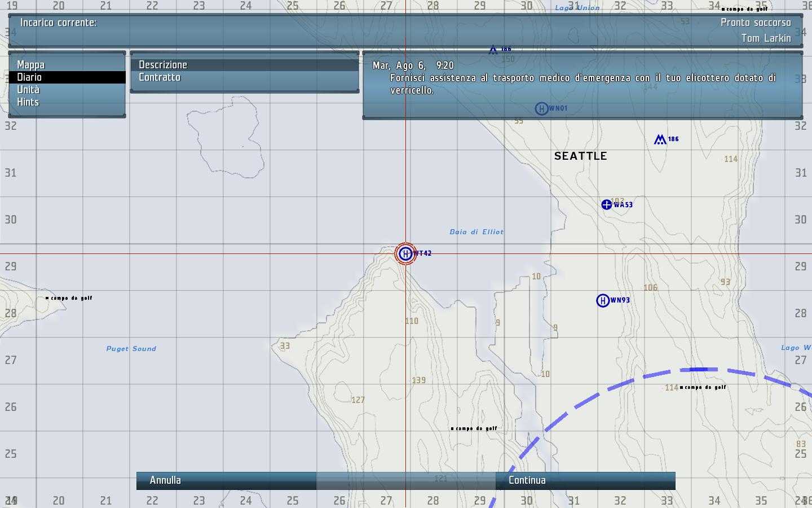Click the 166 obstacle icon near top
The width and height of the screenshot is (812, 508).
493,50
